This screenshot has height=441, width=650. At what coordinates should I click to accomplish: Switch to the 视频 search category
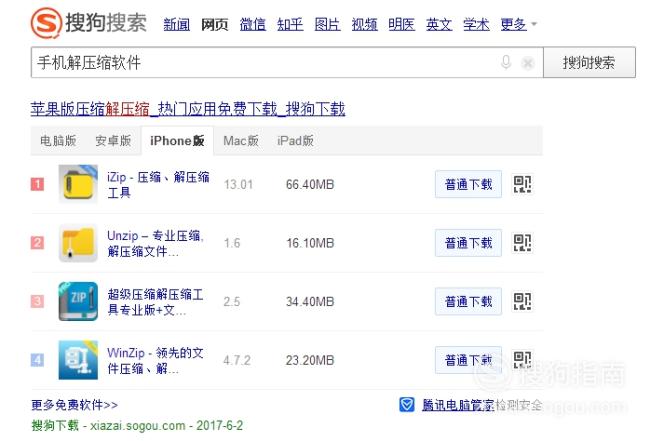coord(364,24)
